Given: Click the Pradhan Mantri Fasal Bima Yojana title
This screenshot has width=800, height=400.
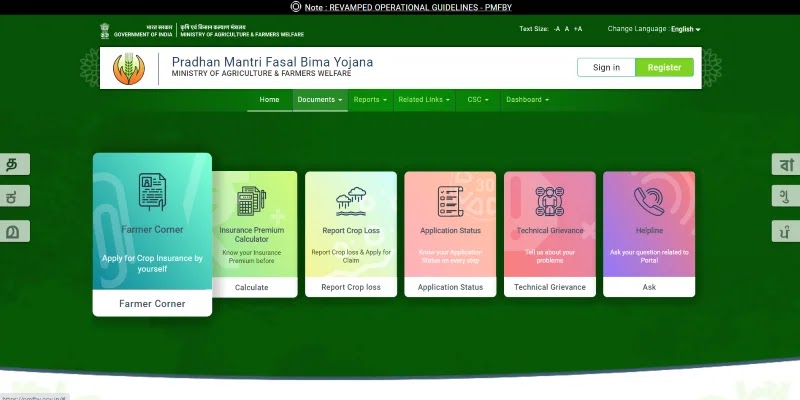Looking at the screenshot, I should 272,62.
